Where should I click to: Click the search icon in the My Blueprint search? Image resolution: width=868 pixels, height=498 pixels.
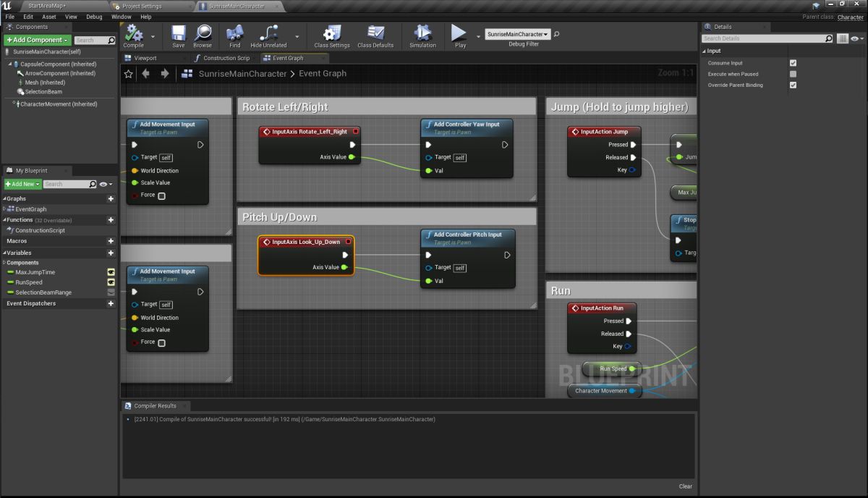(93, 184)
